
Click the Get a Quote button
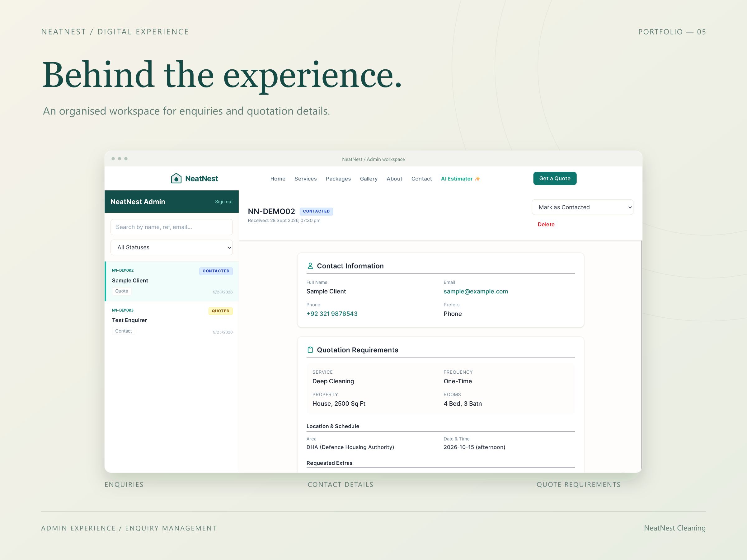[x=555, y=179]
